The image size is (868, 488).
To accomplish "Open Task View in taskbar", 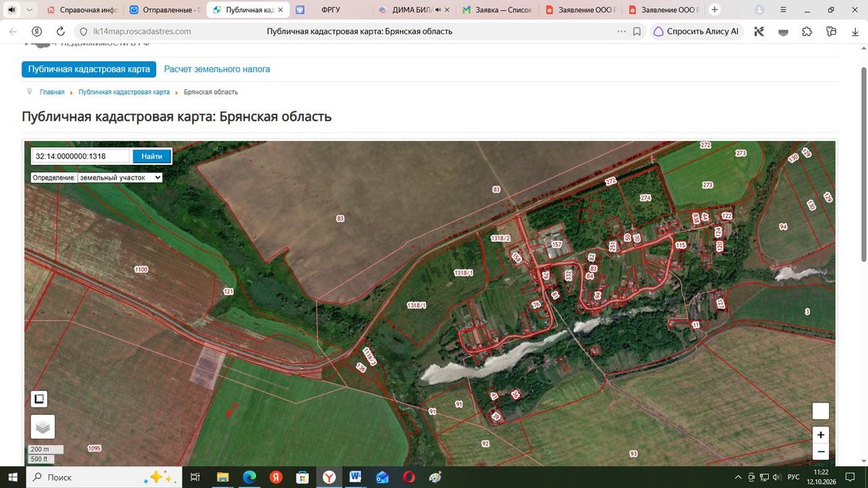I will 195,477.
